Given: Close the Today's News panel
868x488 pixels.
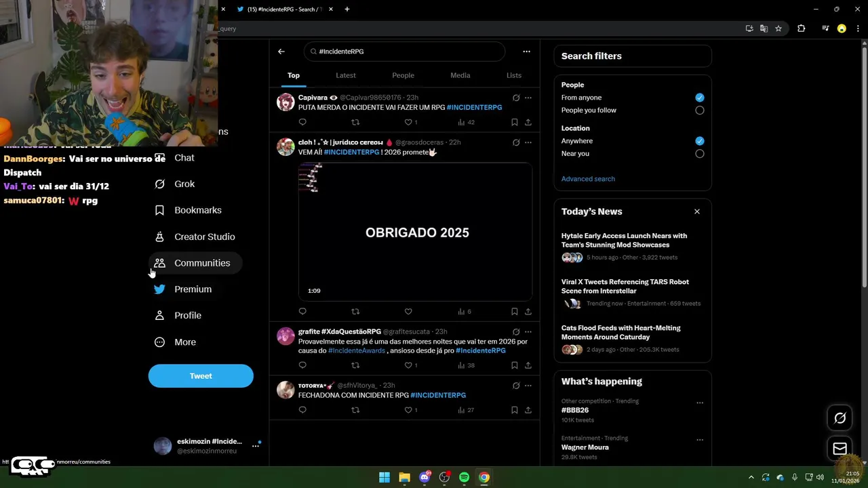Looking at the screenshot, I should [697, 211].
